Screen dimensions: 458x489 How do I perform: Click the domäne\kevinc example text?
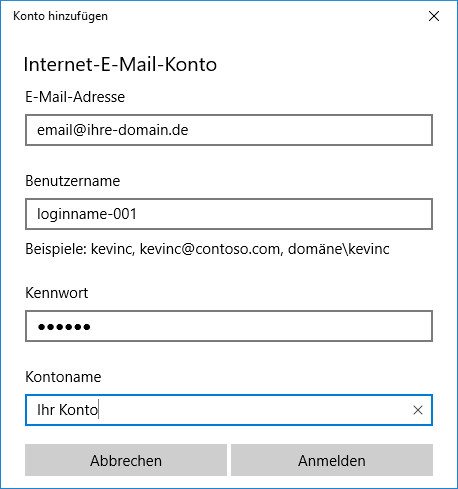(339, 249)
